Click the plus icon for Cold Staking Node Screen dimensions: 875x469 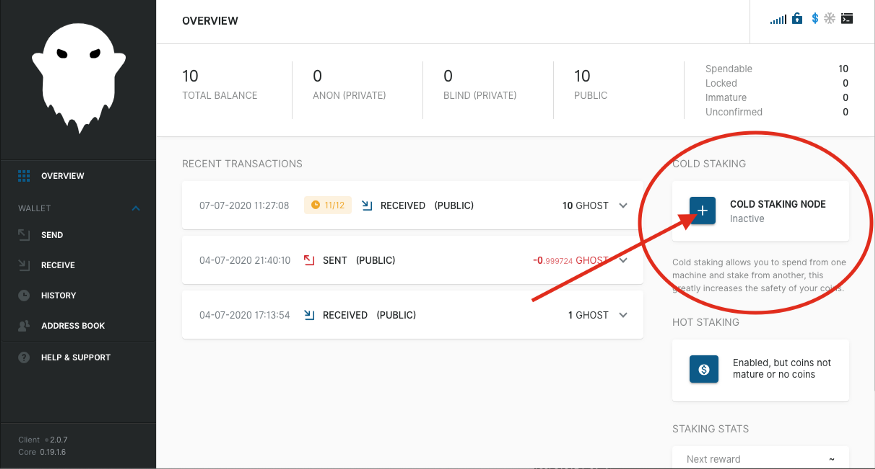[x=703, y=210]
